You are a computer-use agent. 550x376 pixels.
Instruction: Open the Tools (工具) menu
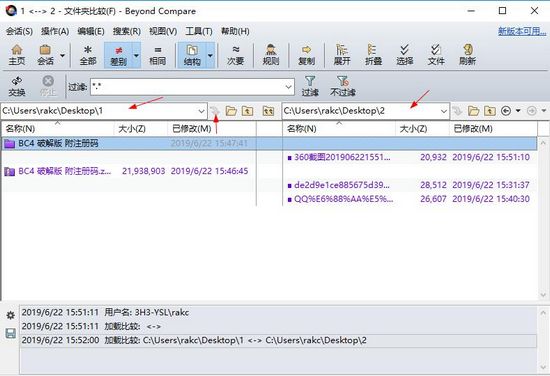(x=199, y=31)
